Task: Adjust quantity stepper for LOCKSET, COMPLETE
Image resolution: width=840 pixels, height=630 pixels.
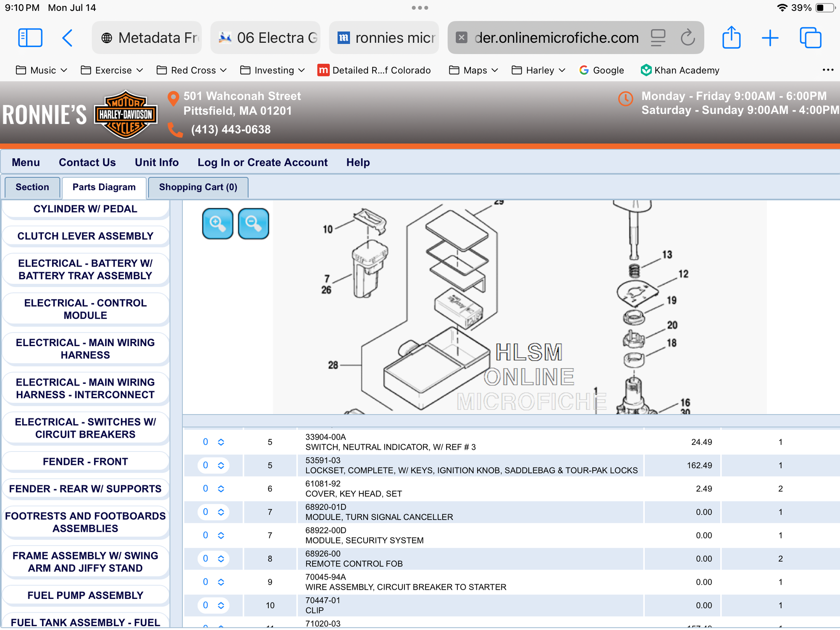Action: coord(220,465)
